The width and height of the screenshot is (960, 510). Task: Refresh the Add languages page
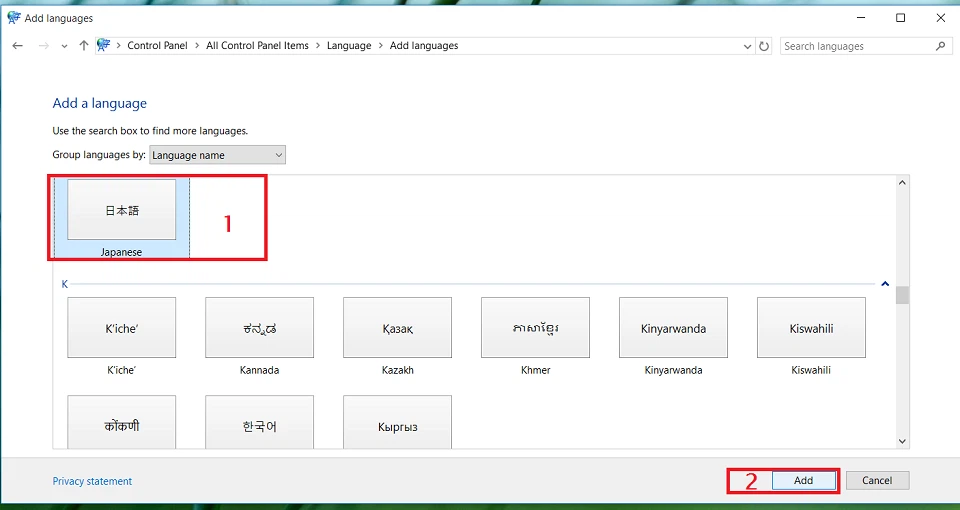pyautogui.click(x=765, y=46)
